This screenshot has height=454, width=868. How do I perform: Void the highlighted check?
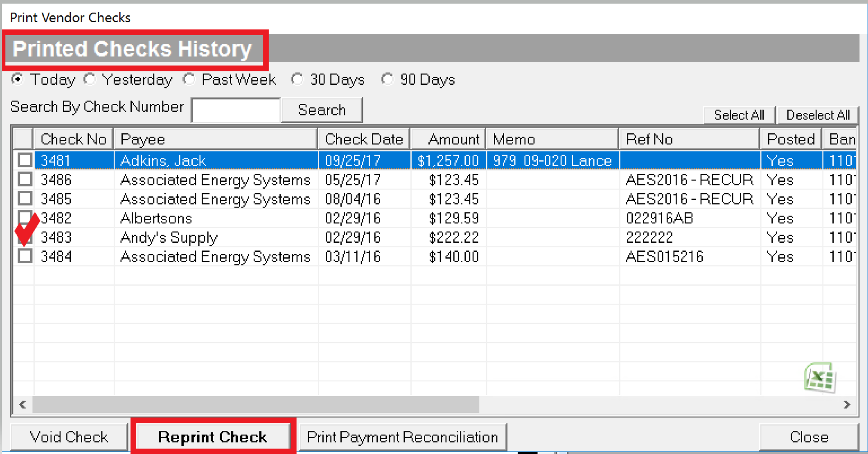69,436
